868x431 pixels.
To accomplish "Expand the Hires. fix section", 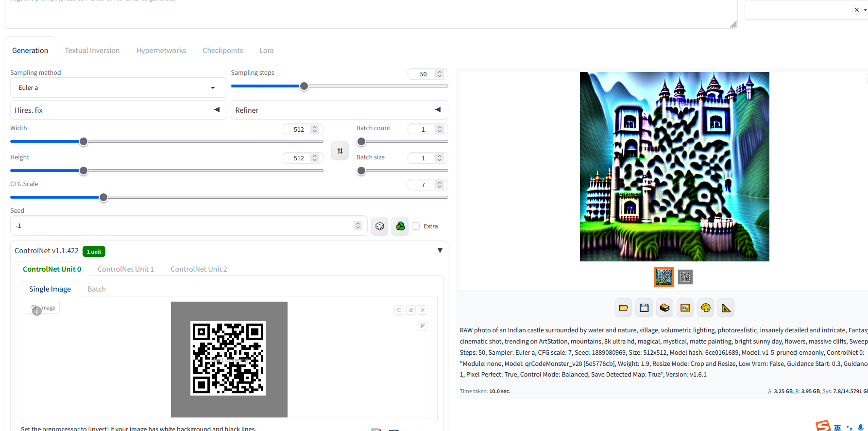I will click(x=119, y=110).
